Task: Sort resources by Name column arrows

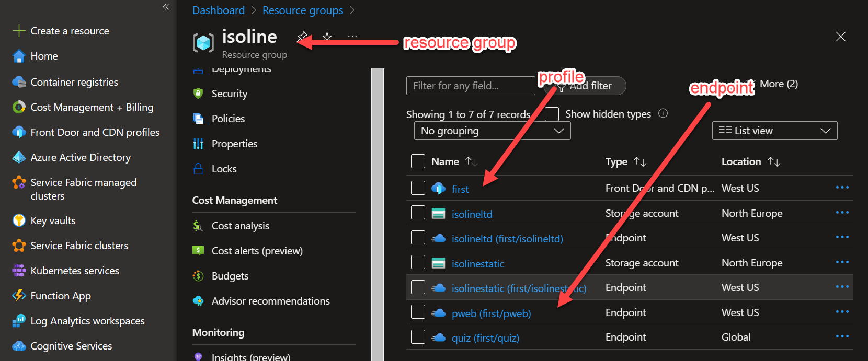Action: click(x=471, y=162)
